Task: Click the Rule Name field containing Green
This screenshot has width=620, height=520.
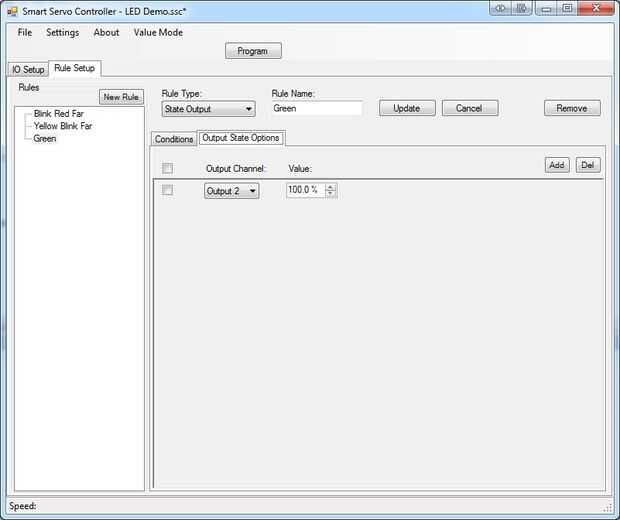Action: coord(317,108)
